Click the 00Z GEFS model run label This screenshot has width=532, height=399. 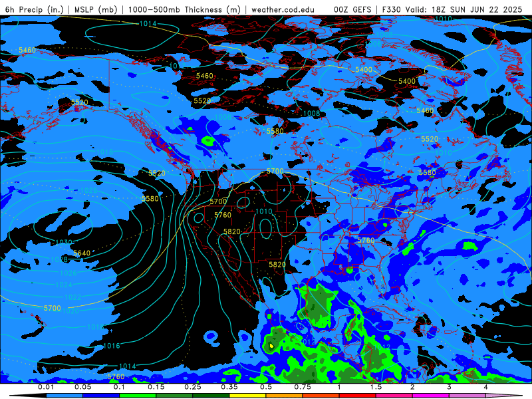(x=352, y=9)
